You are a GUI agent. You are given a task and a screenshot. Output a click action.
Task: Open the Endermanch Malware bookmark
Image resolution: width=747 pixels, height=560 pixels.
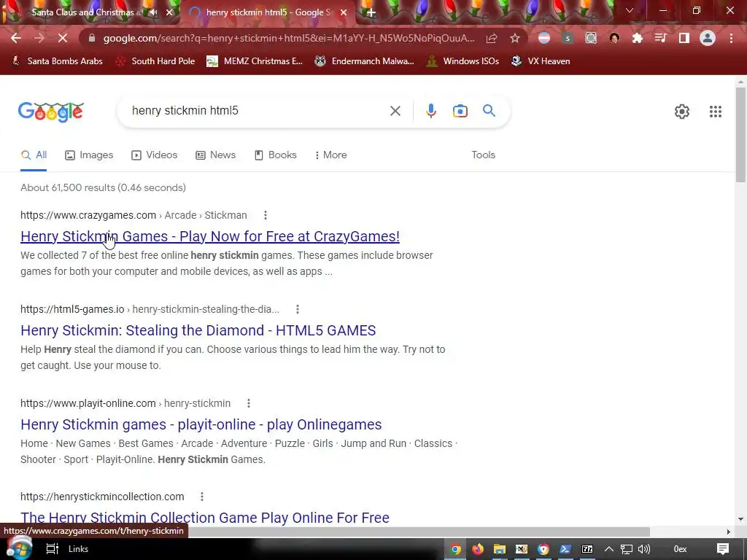(364, 61)
